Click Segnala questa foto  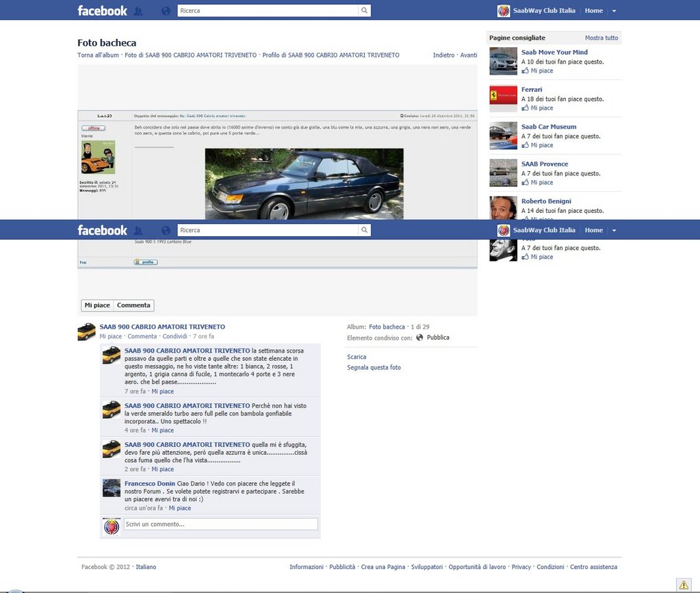coord(374,367)
